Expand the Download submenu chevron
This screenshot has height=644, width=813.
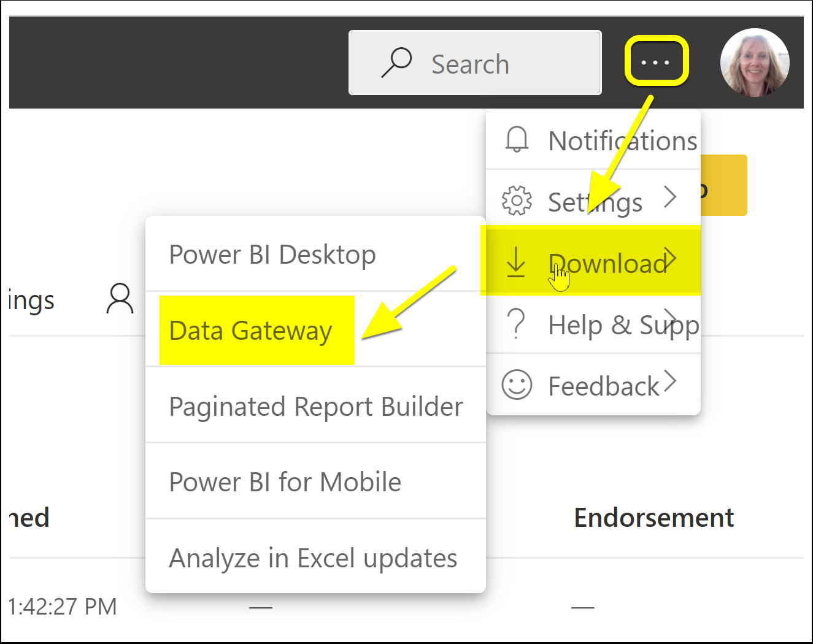pos(670,258)
